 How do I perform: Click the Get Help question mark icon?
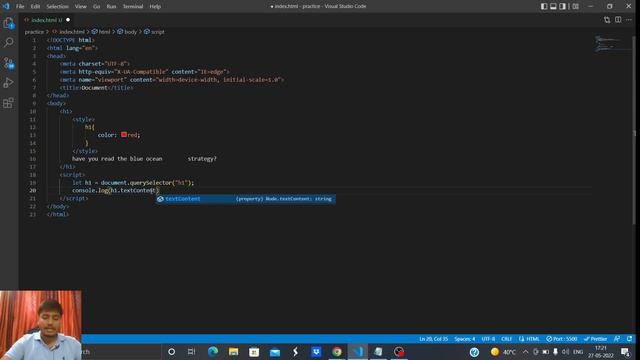point(474,351)
